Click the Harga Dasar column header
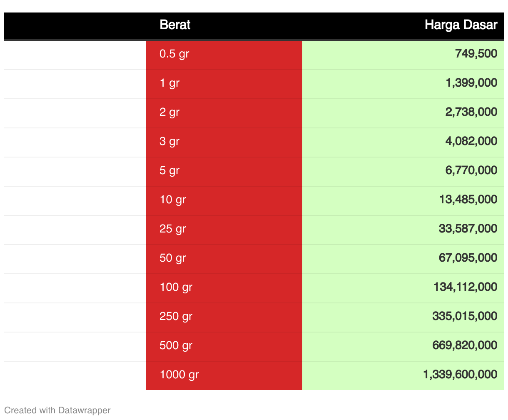Screen dimensions: 508x420 coord(461,25)
